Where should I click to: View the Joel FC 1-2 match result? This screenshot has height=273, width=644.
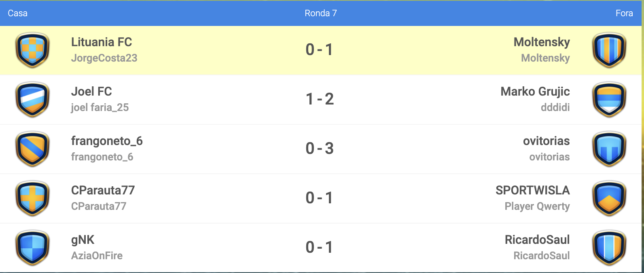[320, 99]
